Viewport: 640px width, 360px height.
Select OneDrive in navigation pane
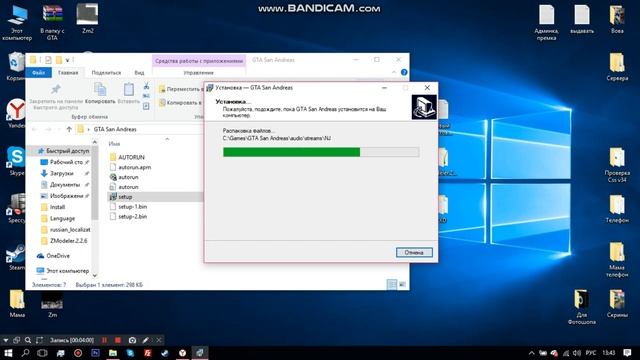click(53, 256)
